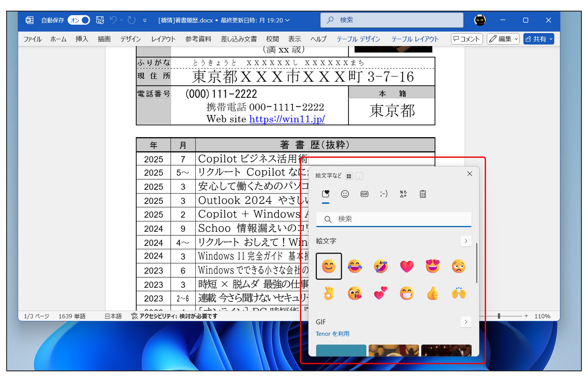Expand the 絵文字 section chevron
Screen dimensions: 588x382
pyautogui.click(x=466, y=241)
